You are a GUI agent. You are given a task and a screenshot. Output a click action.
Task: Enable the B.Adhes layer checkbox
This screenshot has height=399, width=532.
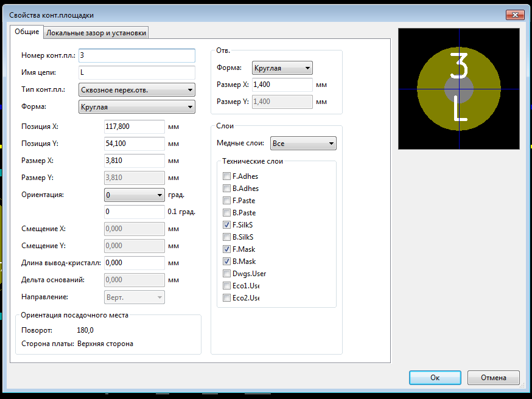click(x=226, y=189)
